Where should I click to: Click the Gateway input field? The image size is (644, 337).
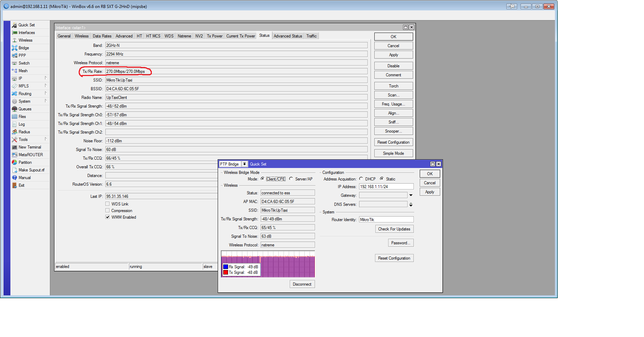383,195
